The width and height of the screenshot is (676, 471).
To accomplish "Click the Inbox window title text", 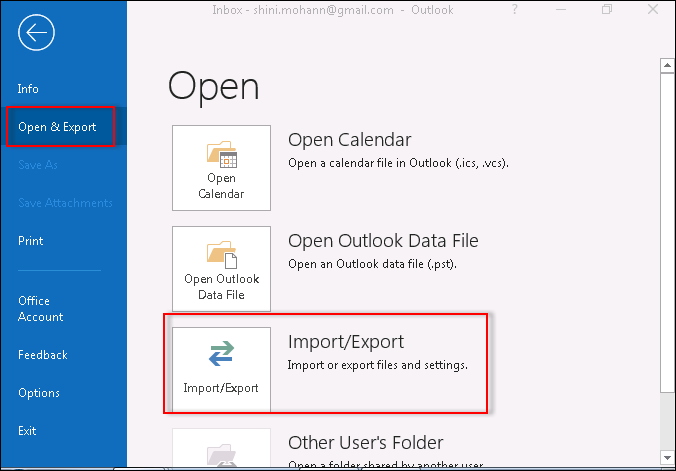I will (333, 10).
